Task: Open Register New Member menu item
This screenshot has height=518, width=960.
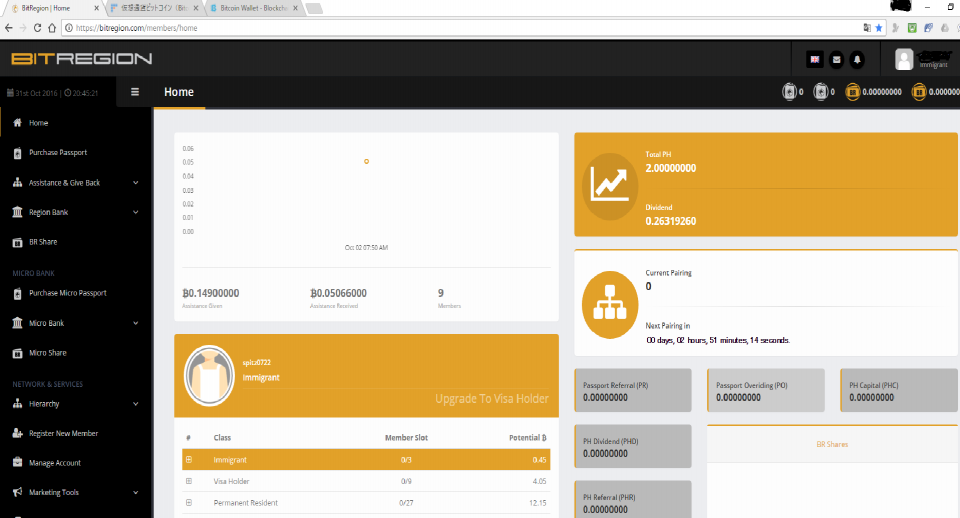Action: pos(64,433)
